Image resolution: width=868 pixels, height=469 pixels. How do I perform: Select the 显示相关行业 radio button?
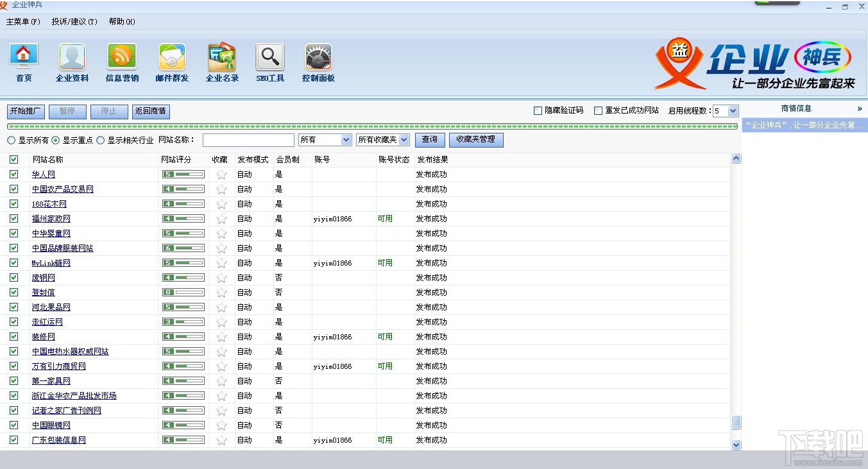click(100, 140)
